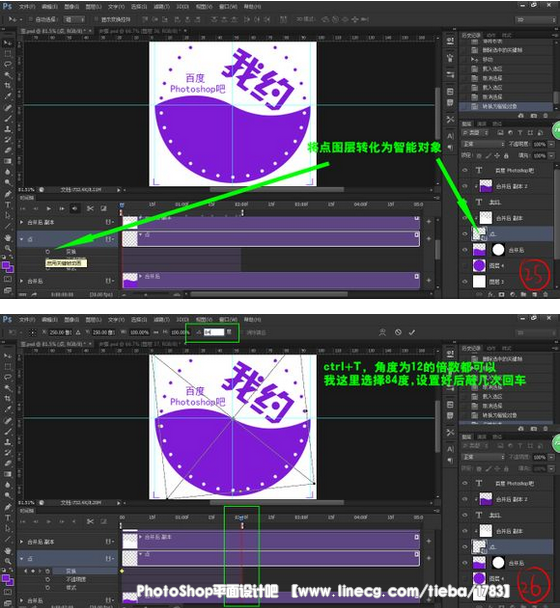Screen dimensions: 560x608
Task: Open opacity slider arrow in upper Layers panel
Action: tap(551, 144)
